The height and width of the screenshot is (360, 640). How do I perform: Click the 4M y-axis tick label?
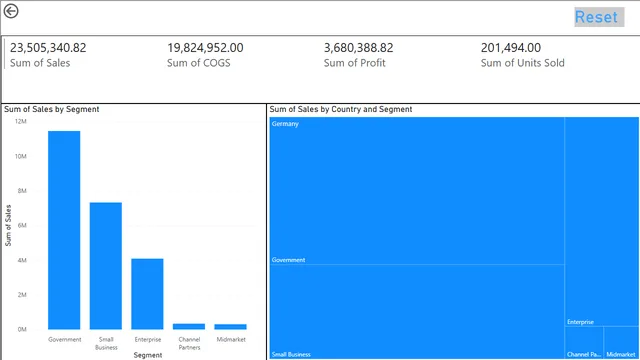(x=22, y=260)
